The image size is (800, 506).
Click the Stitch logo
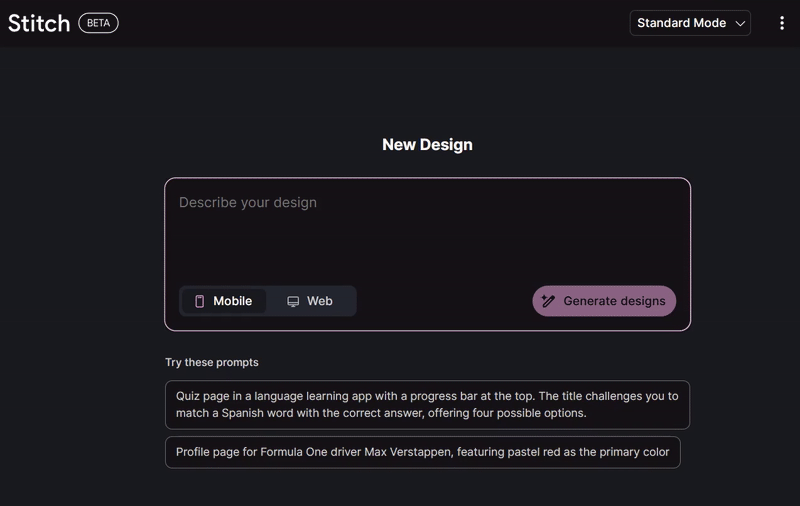(39, 23)
